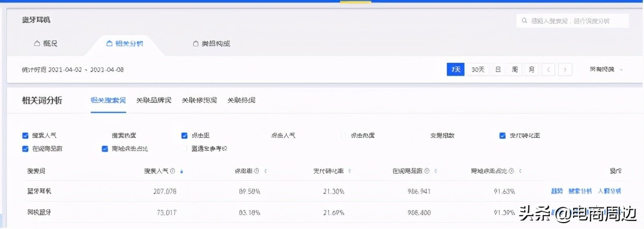This screenshot has height=229, width=644.
Task: Uncheck the 搜索人气 metric checkbox
Action: coord(25,135)
